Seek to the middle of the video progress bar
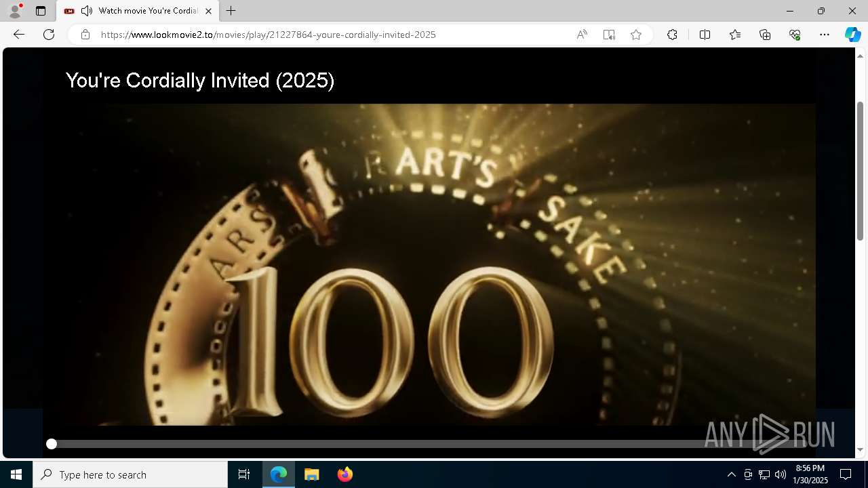 coord(429,444)
